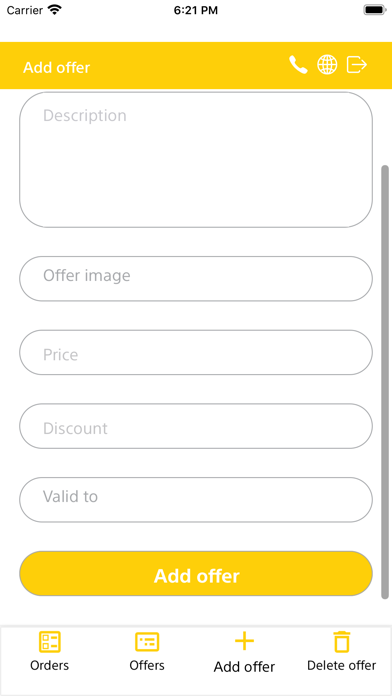This screenshot has height=696, width=392.
Task: Click the battery indicator icon
Action: (x=375, y=10)
